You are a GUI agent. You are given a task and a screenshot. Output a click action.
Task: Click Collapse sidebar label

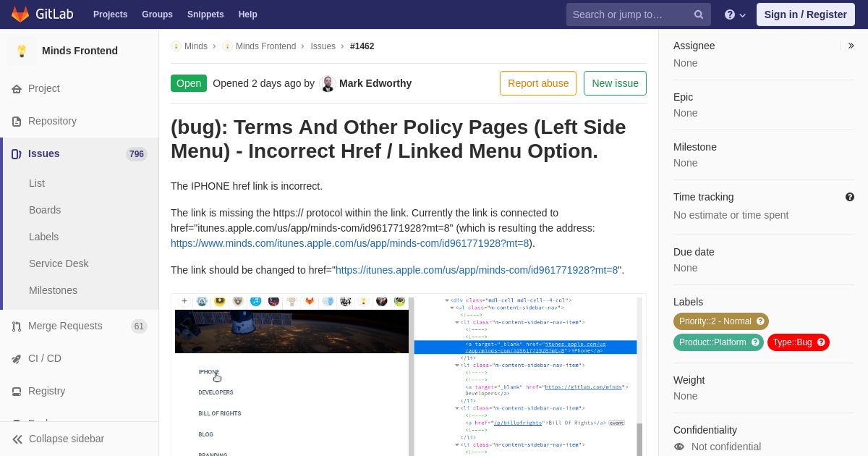(x=67, y=439)
